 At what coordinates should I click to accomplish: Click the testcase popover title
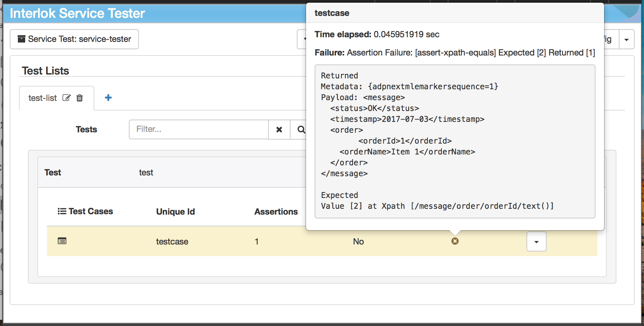coord(332,13)
